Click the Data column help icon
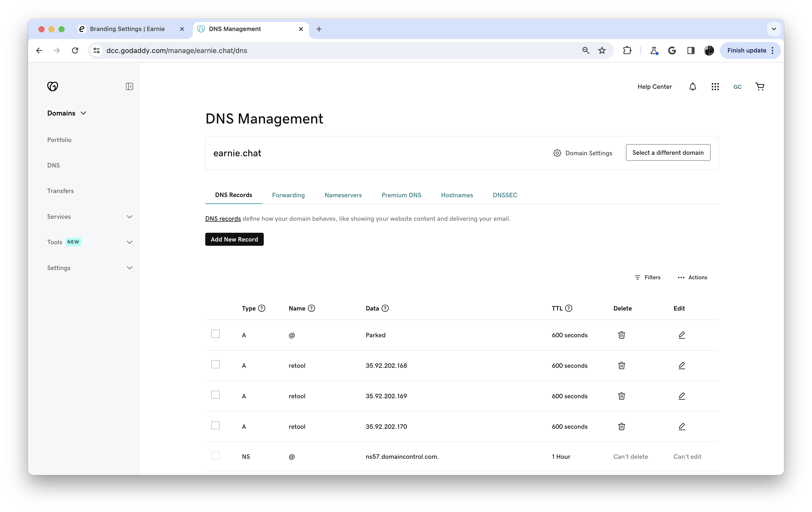The width and height of the screenshot is (812, 512). click(385, 308)
